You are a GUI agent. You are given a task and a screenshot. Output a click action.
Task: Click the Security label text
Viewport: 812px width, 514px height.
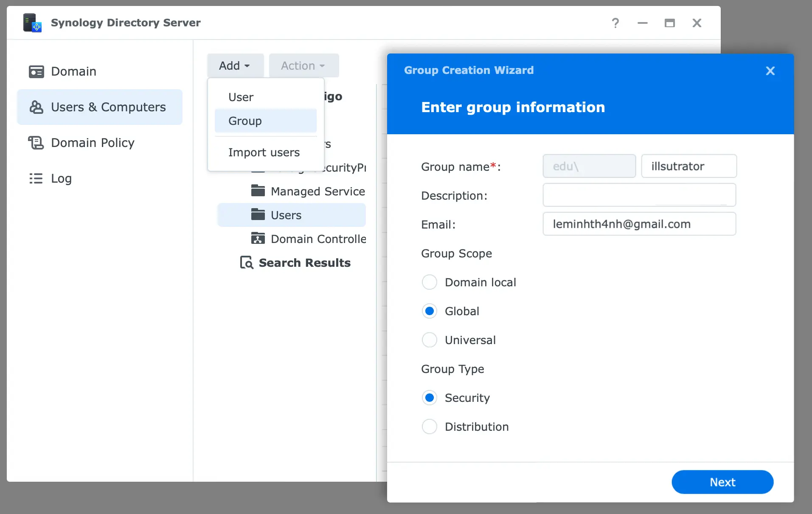(467, 398)
